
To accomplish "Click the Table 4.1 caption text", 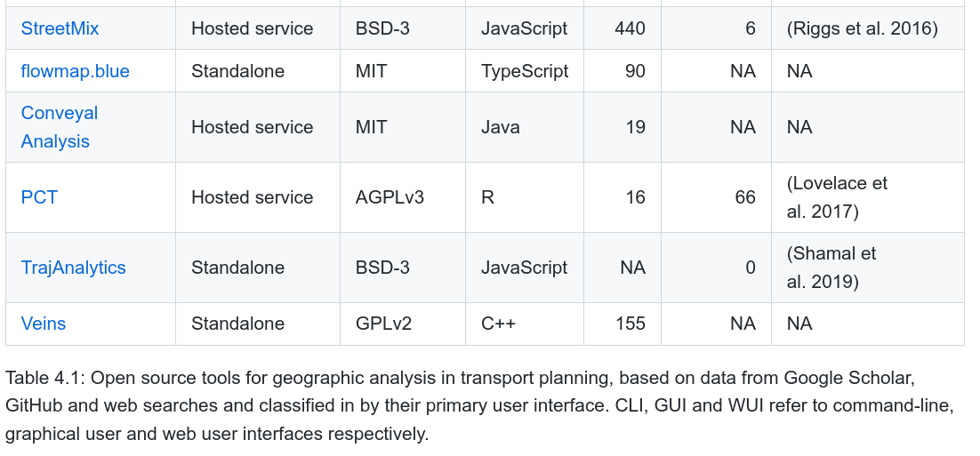I will pos(480,406).
